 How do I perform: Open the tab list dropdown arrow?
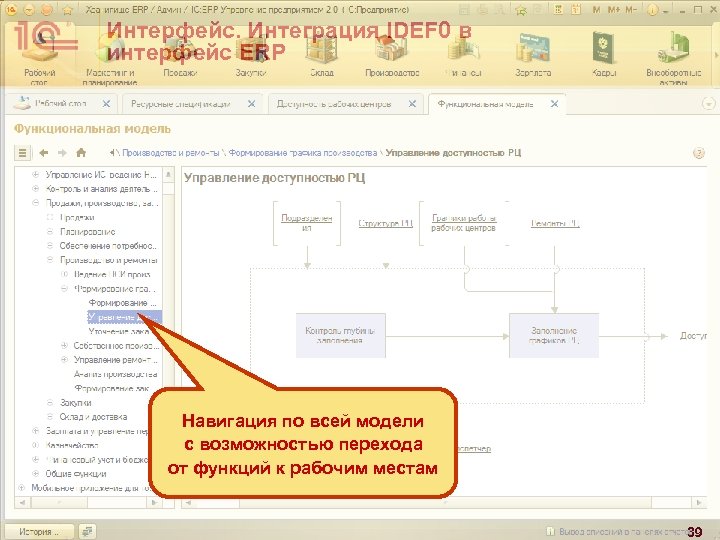point(709,104)
